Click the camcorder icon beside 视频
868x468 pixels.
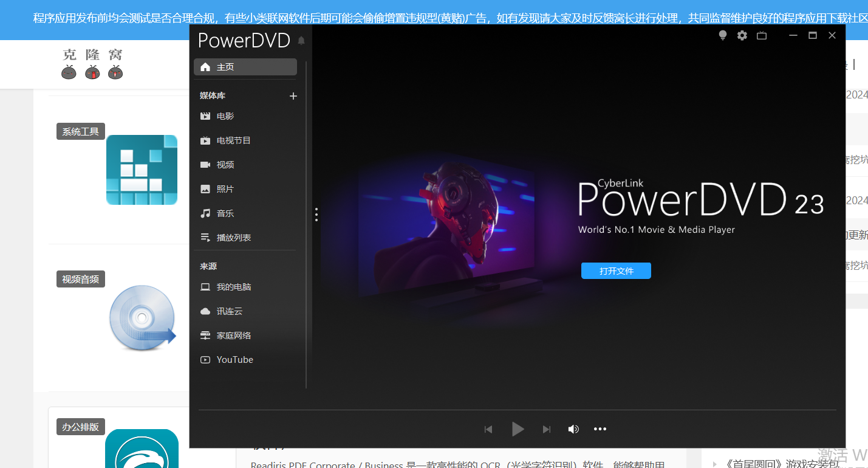pos(205,165)
